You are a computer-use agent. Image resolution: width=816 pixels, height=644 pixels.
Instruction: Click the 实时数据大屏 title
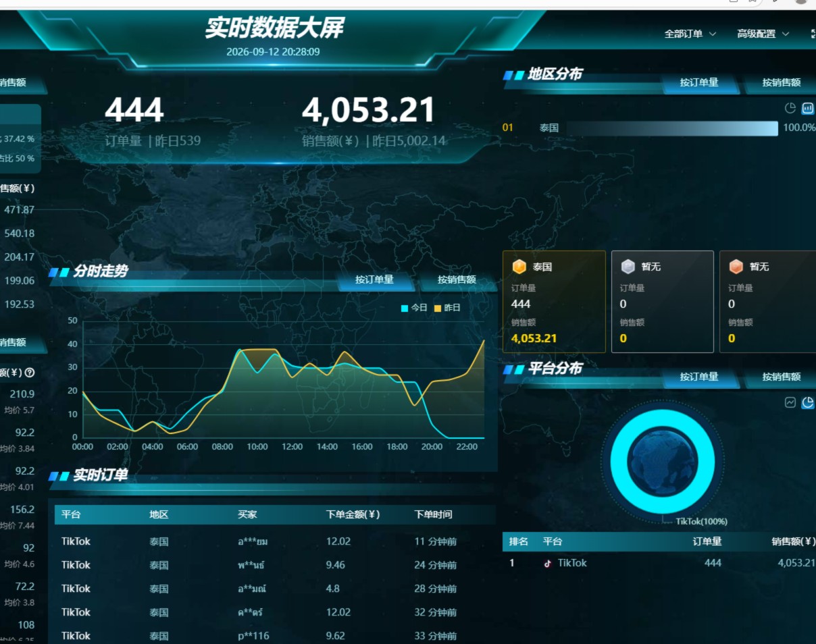pyautogui.click(x=274, y=28)
